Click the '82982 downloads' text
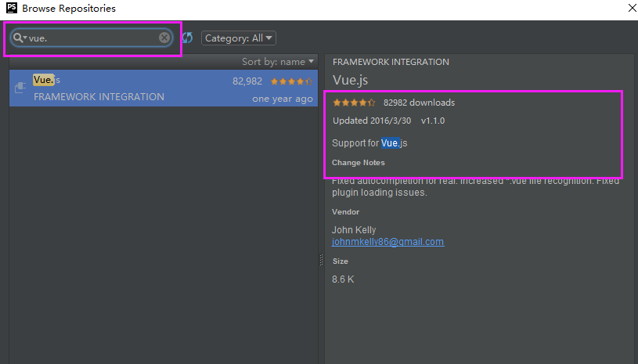Viewport: 638px width, 364px height. pos(419,103)
